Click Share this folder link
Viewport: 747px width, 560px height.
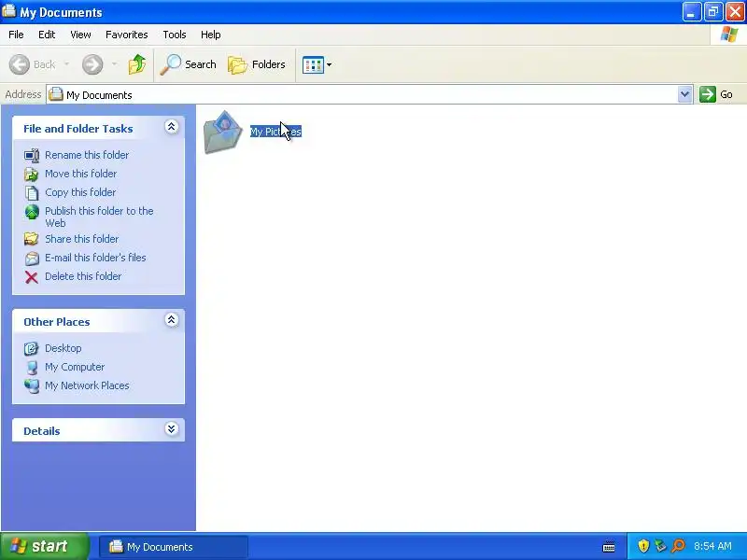coord(81,239)
